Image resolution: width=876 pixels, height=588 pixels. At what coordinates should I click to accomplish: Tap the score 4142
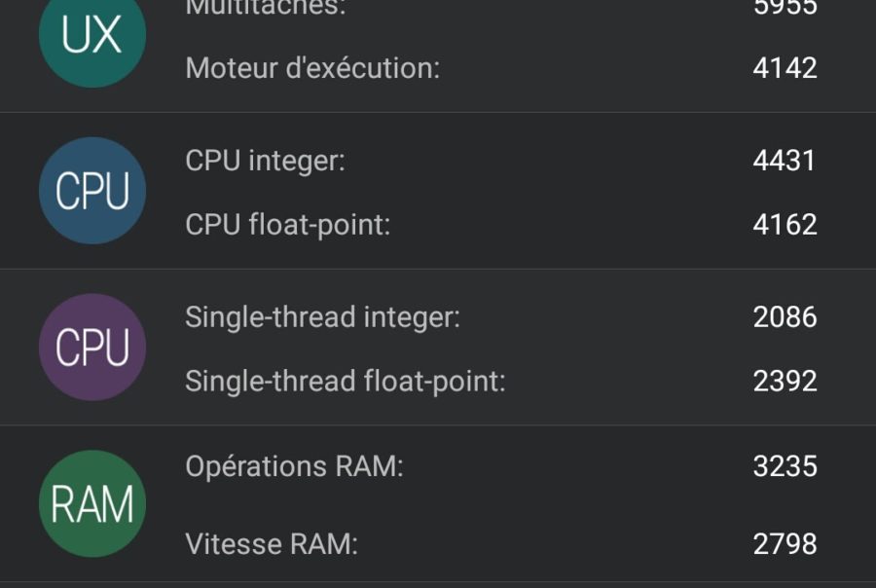(785, 68)
